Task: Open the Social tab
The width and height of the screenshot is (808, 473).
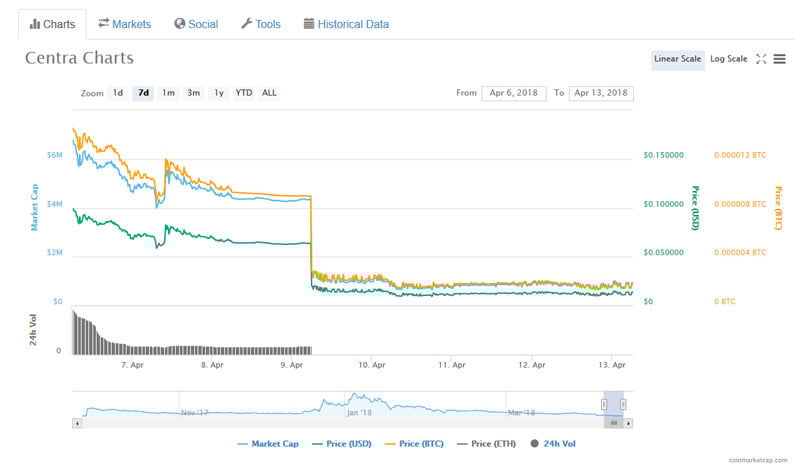Action: pyautogui.click(x=196, y=24)
